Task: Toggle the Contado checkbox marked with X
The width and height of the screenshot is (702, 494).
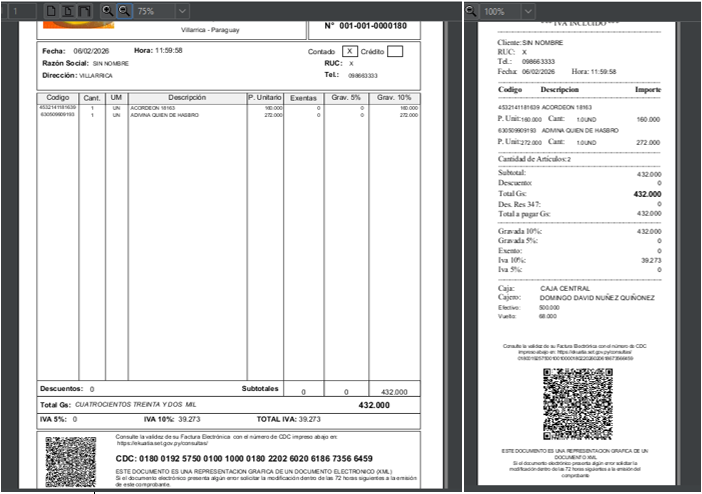Action: [348, 51]
